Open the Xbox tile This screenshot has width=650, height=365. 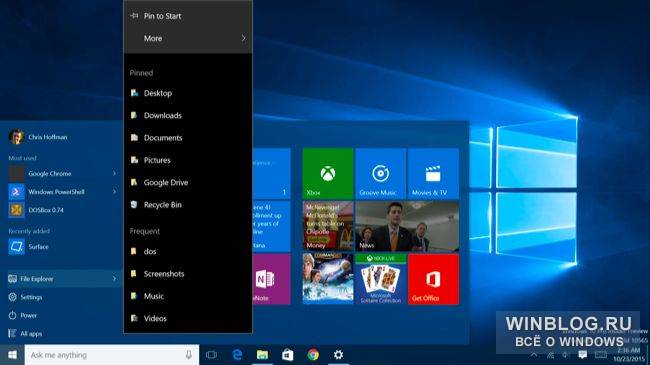click(x=328, y=173)
